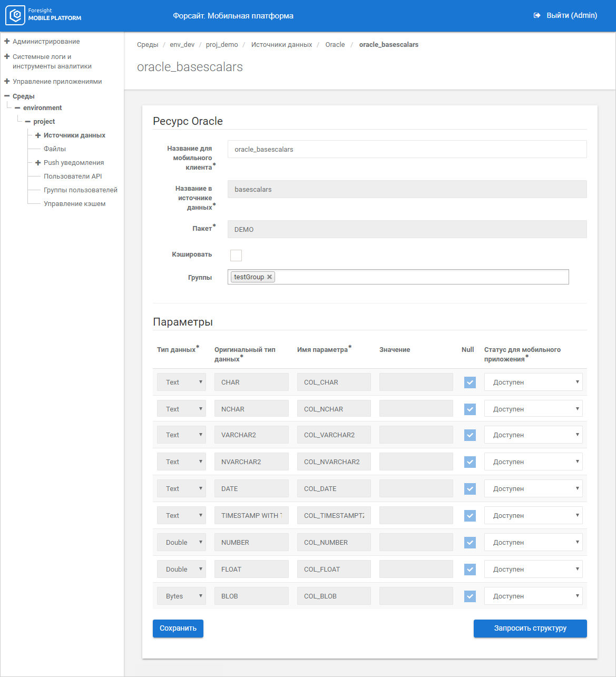
Task: Click the logout arrow icon next to Выйти
Action: [x=537, y=15]
